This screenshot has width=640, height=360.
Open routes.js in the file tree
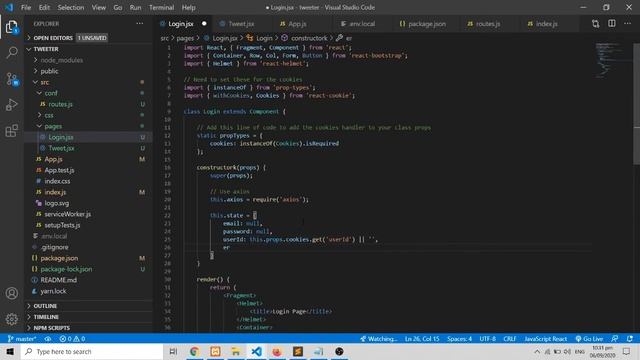pyautogui.click(x=89, y=104)
